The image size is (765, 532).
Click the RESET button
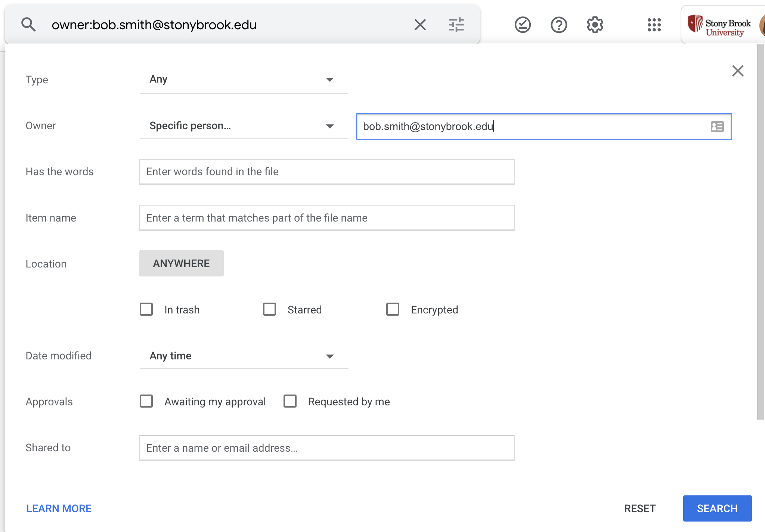click(x=640, y=509)
